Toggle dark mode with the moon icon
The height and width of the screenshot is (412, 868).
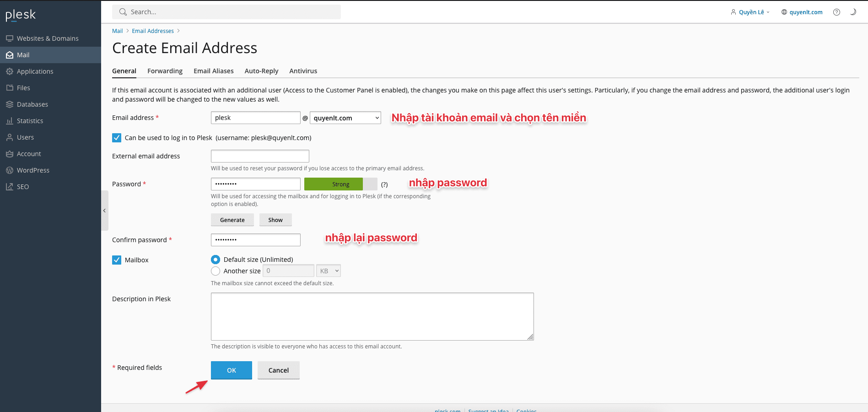(853, 12)
